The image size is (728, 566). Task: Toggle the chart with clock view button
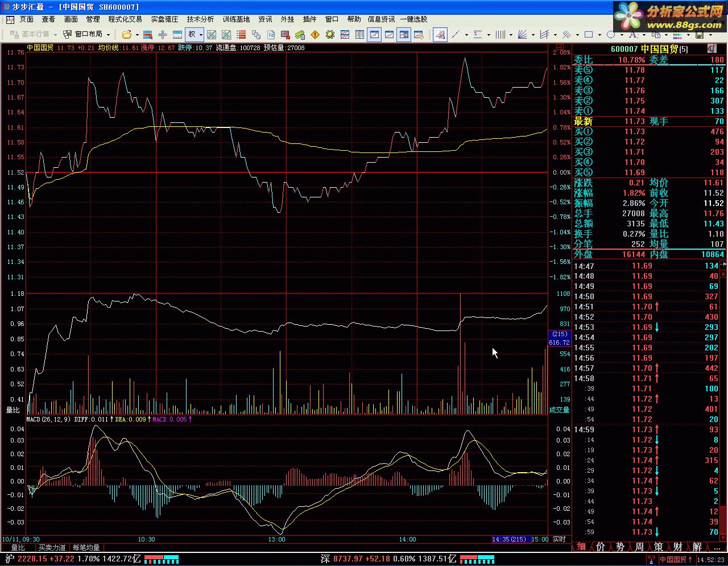tap(419, 35)
